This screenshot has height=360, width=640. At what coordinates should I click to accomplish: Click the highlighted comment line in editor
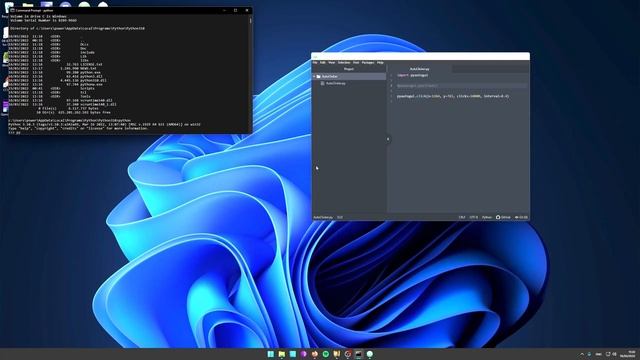point(417,86)
